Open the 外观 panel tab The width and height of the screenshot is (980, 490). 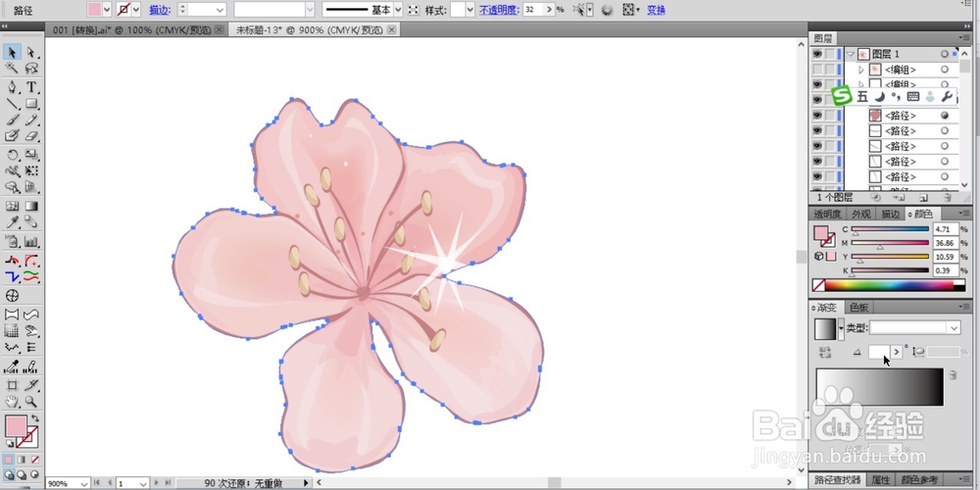coord(861,214)
